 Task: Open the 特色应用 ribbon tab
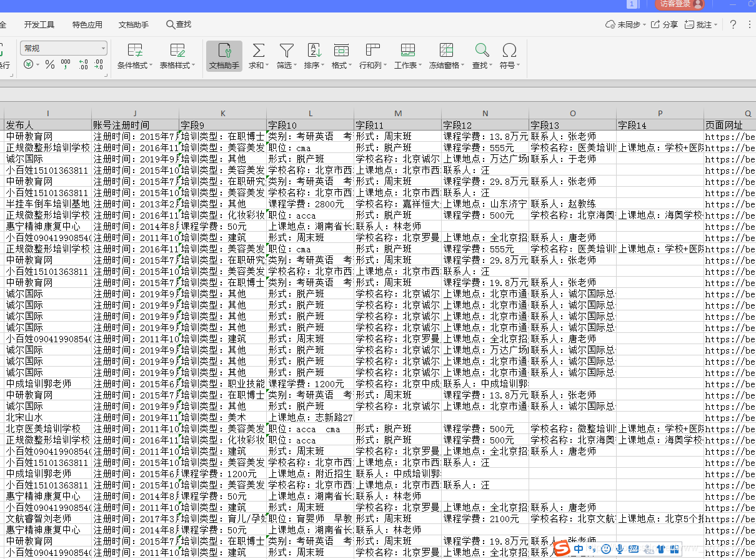coord(87,25)
